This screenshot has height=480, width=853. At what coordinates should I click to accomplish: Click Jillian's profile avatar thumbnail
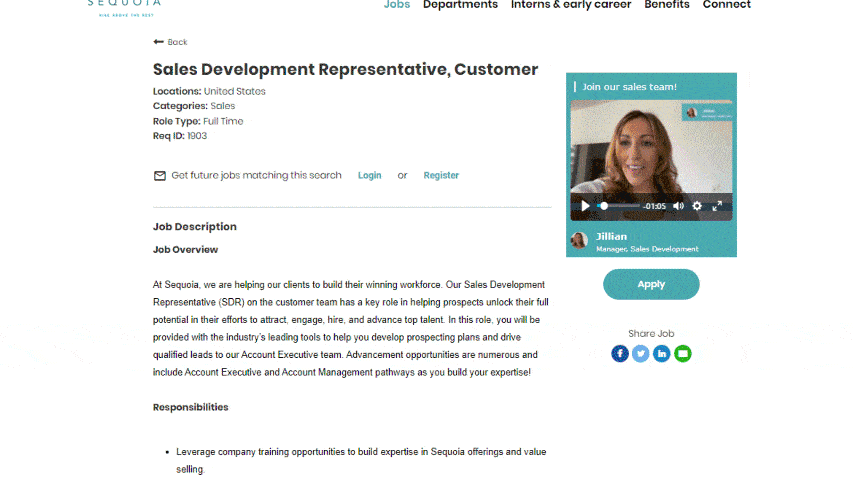(x=579, y=240)
